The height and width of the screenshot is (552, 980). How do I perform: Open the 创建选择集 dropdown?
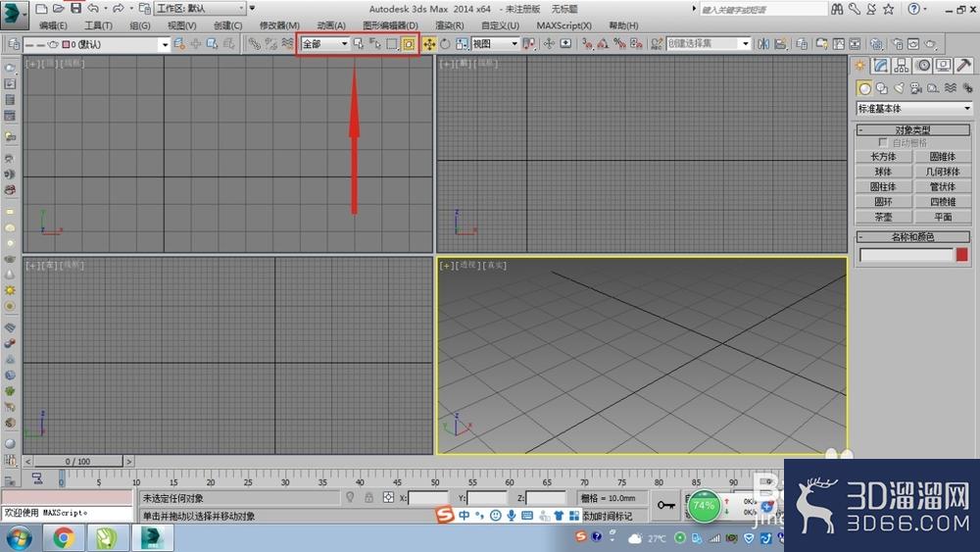[709, 44]
